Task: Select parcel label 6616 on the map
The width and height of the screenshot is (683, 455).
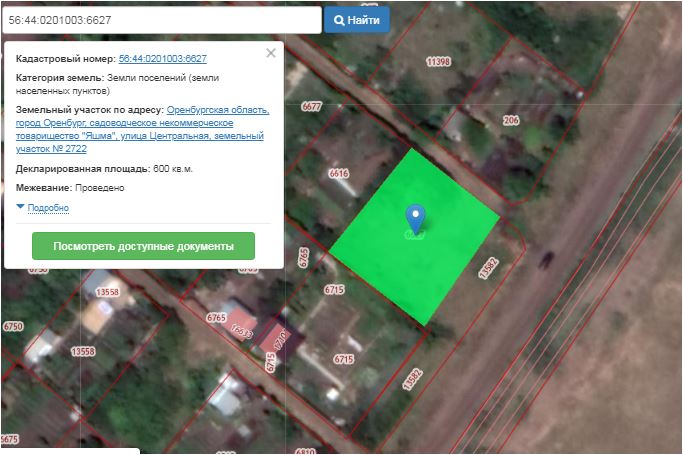Action: click(x=339, y=174)
